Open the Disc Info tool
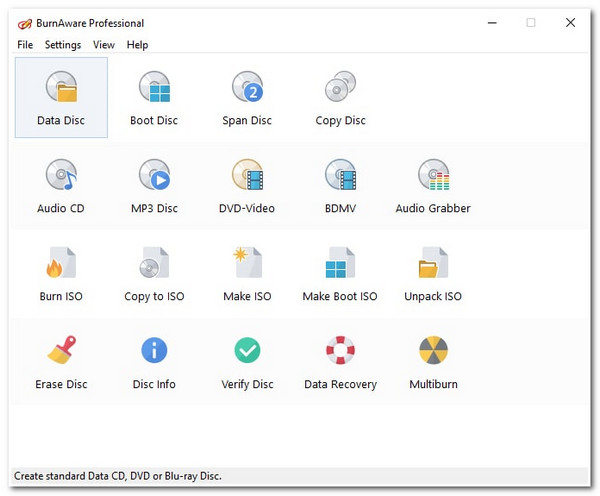The width and height of the screenshot is (600, 496). click(x=154, y=362)
